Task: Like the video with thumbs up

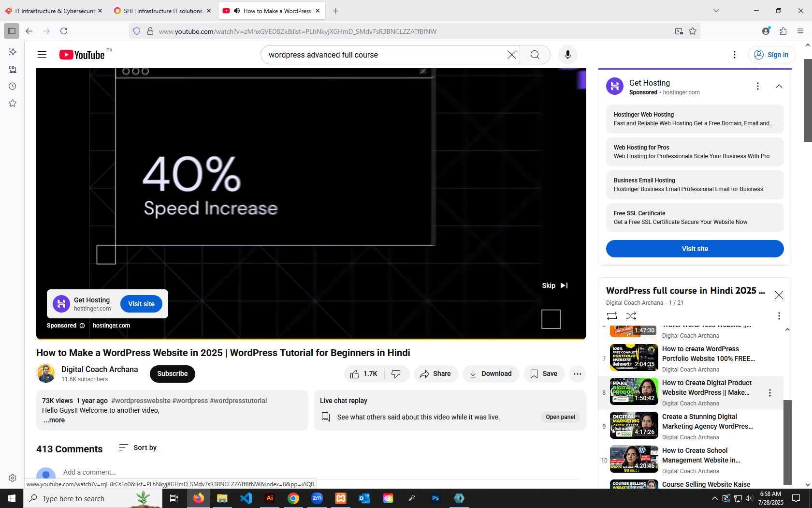Action: tap(364, 374)
